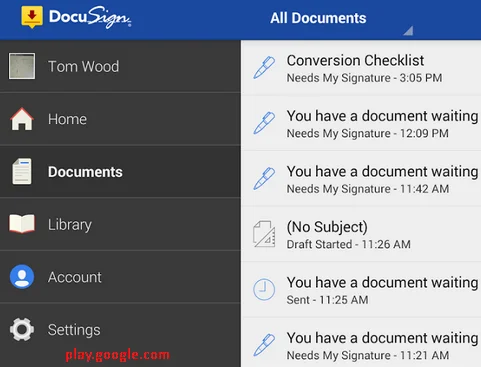Click the Account person icon
Viewport: 481px width, 367px height.
[x=22, y=277]
